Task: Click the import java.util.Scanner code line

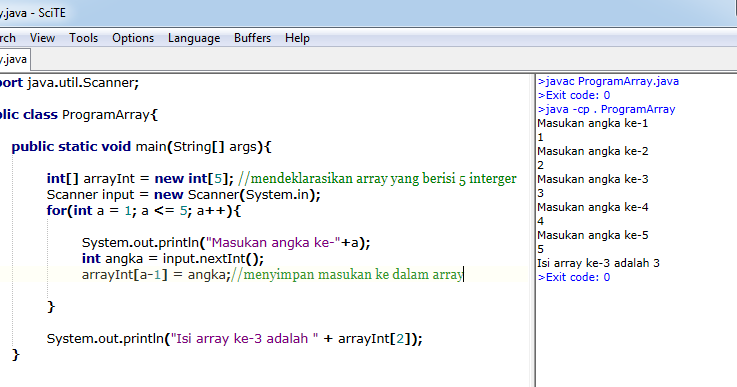Action: tap(70, 83)
